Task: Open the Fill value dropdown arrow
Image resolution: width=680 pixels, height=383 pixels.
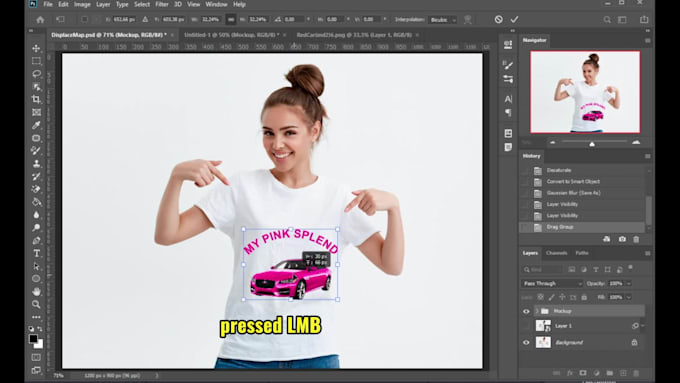Action: 629,297
